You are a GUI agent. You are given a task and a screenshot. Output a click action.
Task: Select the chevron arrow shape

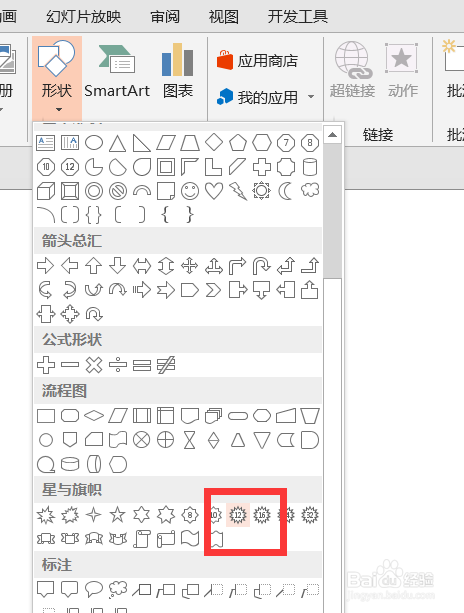(213, 290)
